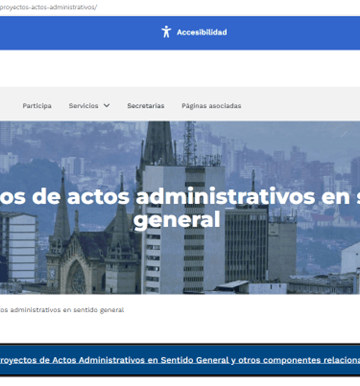This screenshot has width=360, height=386.
Task: Expand the Servicios dropdown chevron
Action: click(107, 106)
